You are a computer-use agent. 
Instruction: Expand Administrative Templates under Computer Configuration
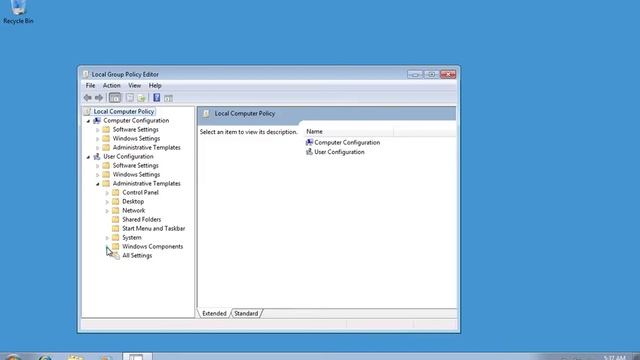point(98,148)
